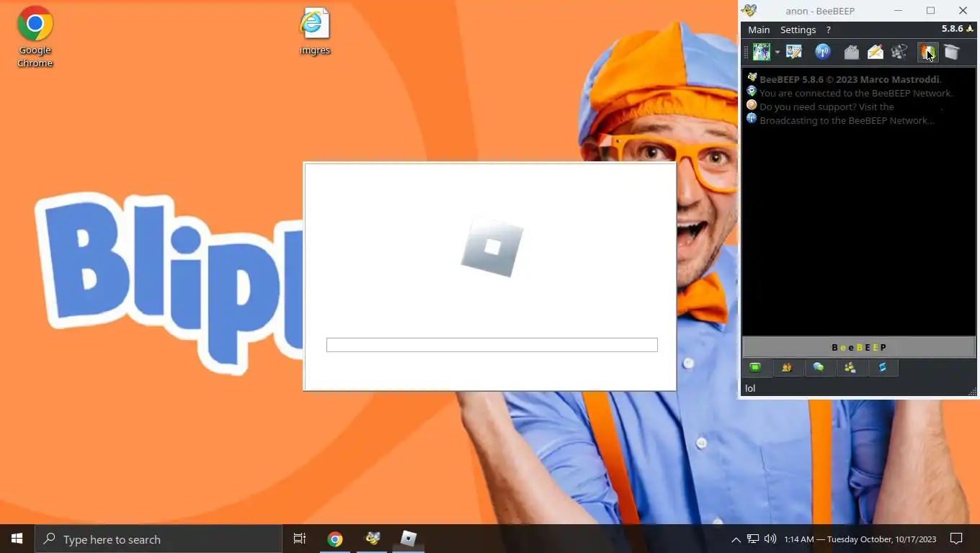
Task: Click the write message envelope with pencil icon
Action: 876,52
